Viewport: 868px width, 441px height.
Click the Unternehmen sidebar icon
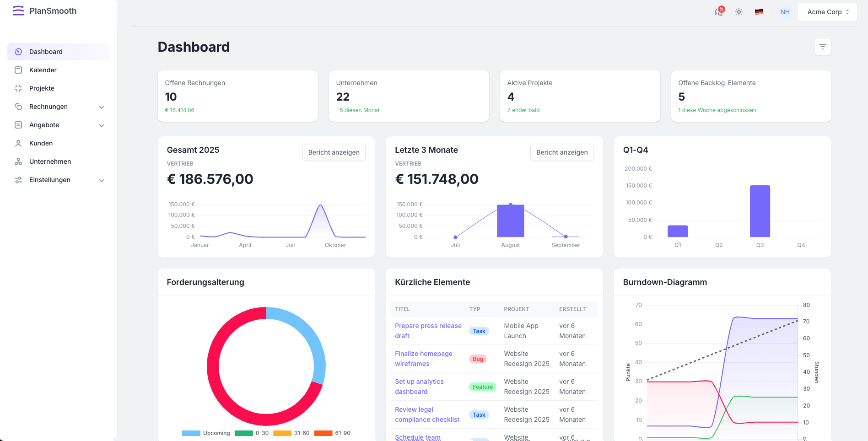(x=18, y=161)
